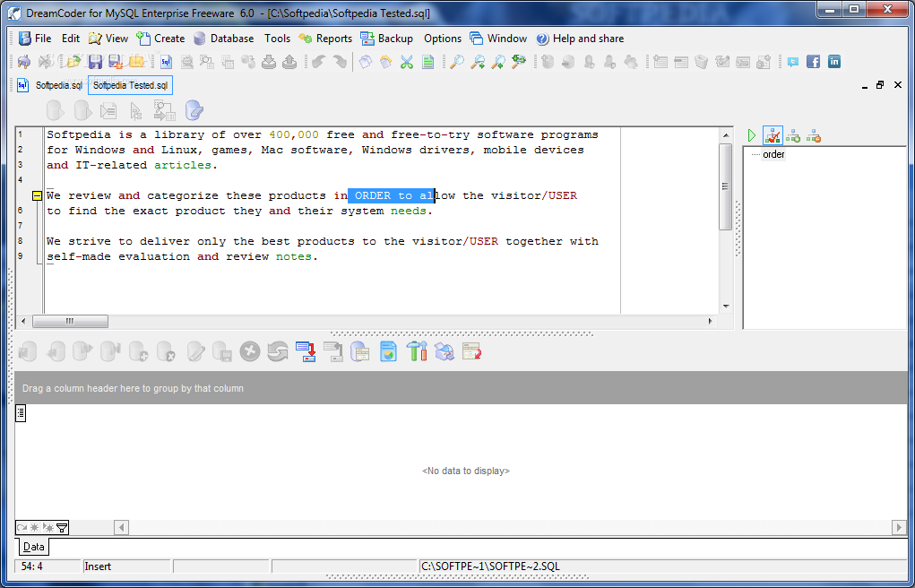Click the LinkedIn share icon
The height and width of the screenshot is (588, 915).
[x=834, y=61]
